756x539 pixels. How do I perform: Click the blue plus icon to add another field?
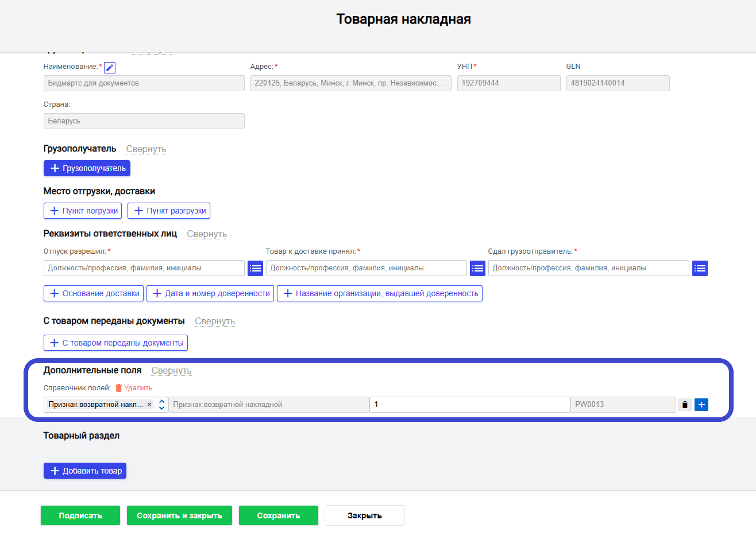[701, 404]
